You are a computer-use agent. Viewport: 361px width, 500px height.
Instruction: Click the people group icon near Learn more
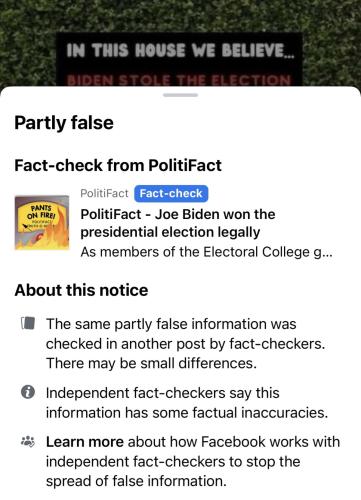28,441
